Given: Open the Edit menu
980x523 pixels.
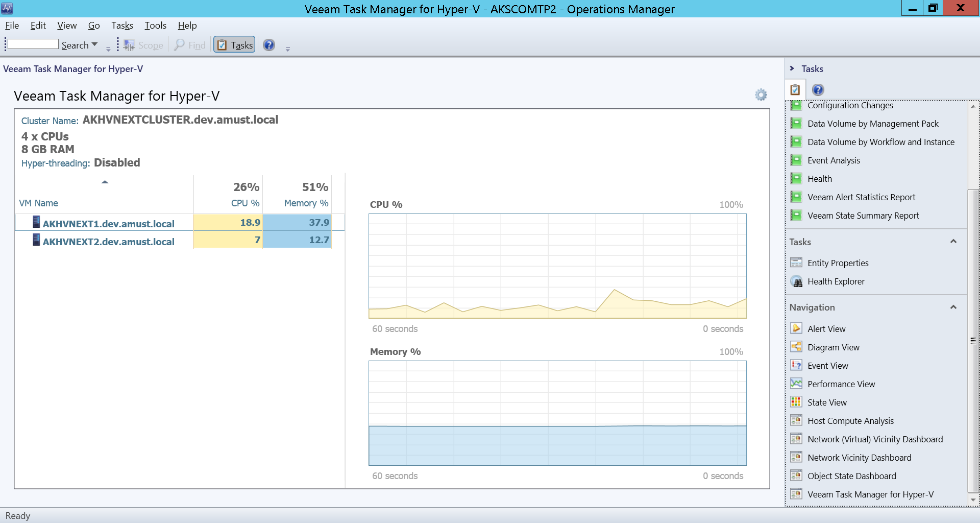Looking at the screenshot, I should click(x=38, y=26).
